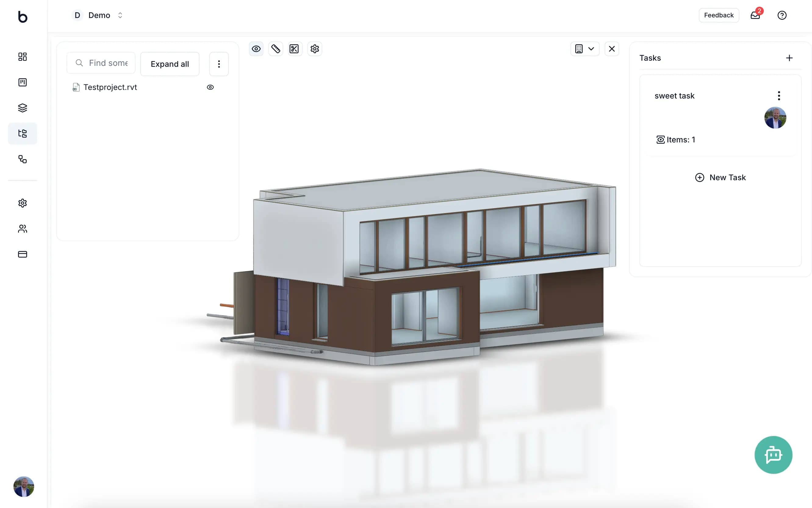Toggle the viewer eye visibility tool
The height and width of the screenshot is (508, 812).
click(256, 49)
